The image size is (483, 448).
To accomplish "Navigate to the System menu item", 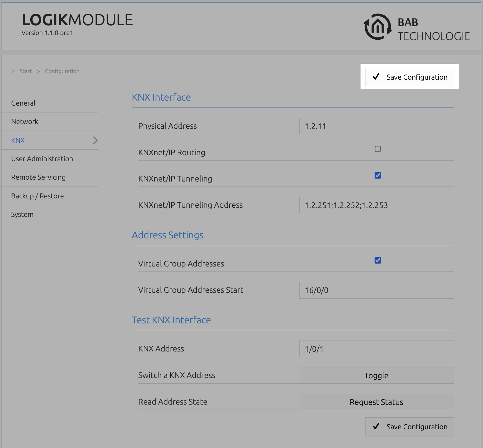I will (22, 214).
